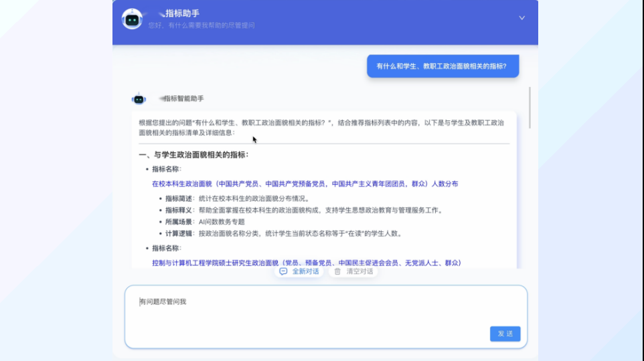This screenshot has height=361, width=644.
Task: Click the 计算逻辑 line about 在读 students
Action: [x=285, y=234]
